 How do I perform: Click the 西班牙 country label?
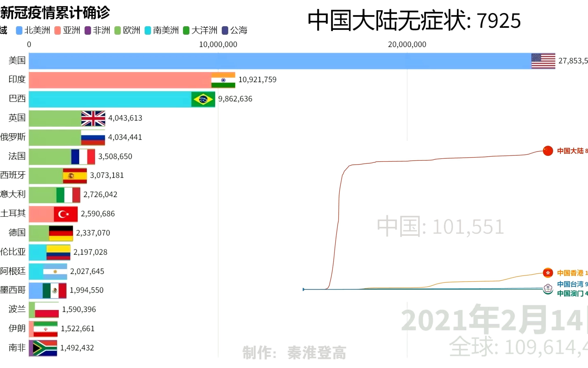pyautogui.click(x=13, y=175)
